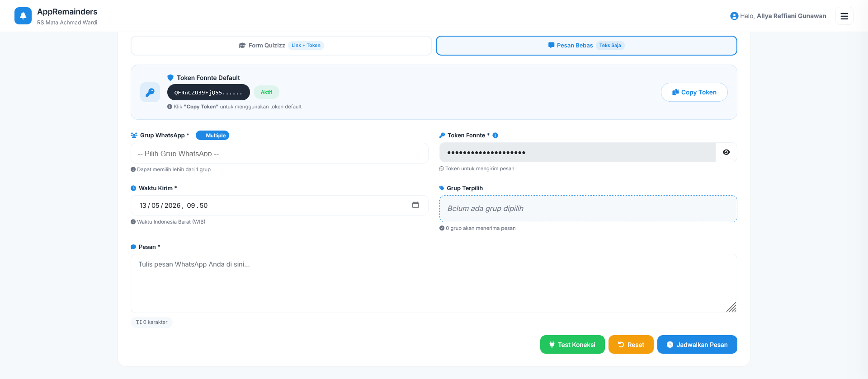The width and height of the screenshot is (868, 379).
Task: Open the calendar picker icon in Waktu Kirim
Action: tap(415, 205)
